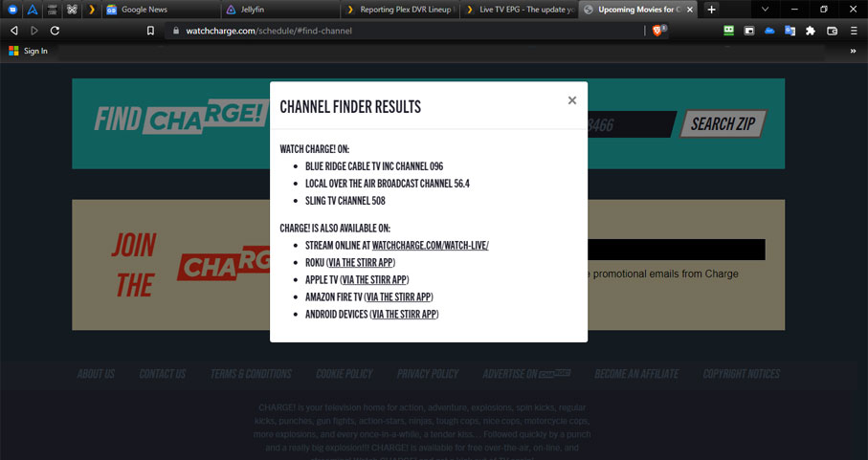
Task: Expand the bookmarks bar overflow chevron
Action: click(x=853, y=51)
